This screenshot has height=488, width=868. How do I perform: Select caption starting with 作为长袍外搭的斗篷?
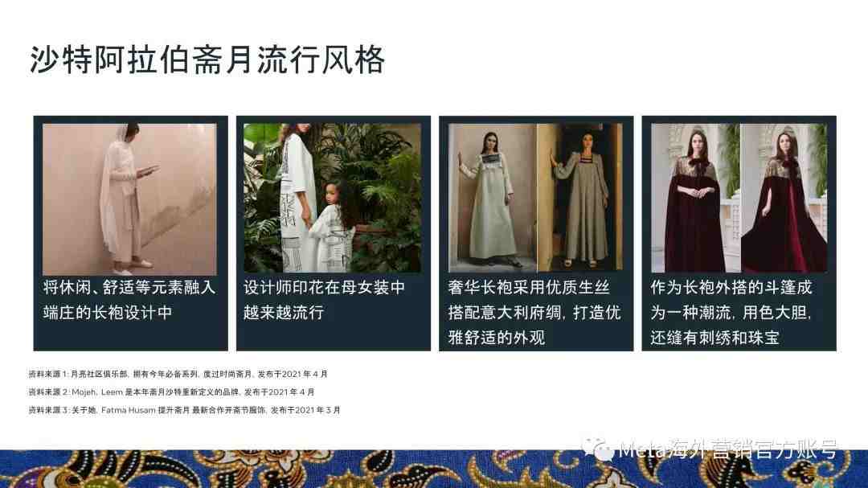(731, 313)
